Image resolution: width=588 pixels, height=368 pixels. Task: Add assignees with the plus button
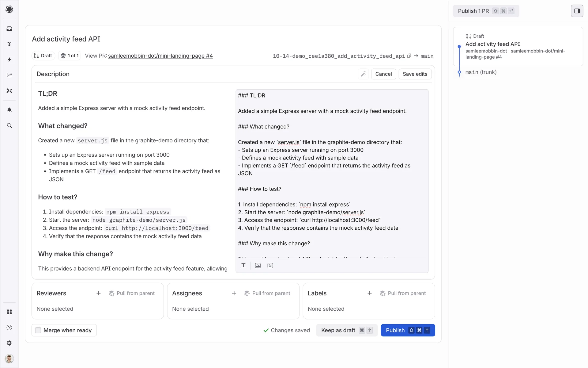pyautogui.click(x=234, y=293)
